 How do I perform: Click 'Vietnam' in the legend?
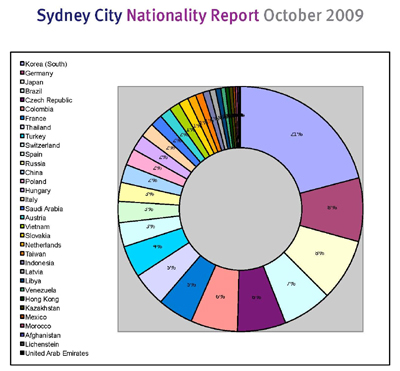tap(37, 227)
